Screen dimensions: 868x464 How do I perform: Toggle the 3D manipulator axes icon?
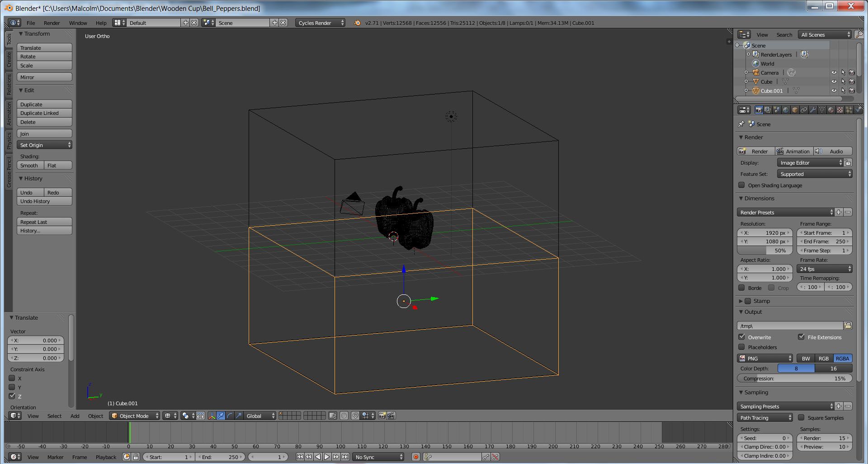212,416
